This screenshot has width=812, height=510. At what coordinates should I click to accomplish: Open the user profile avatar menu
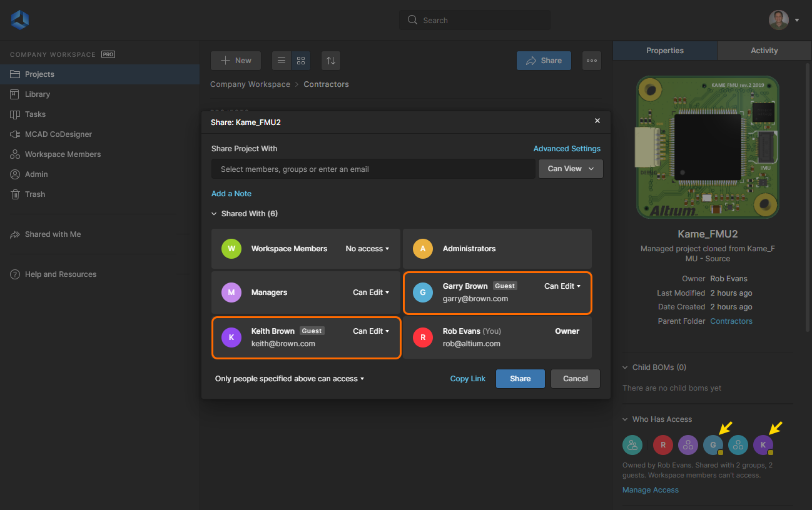[x=779, y=20]
